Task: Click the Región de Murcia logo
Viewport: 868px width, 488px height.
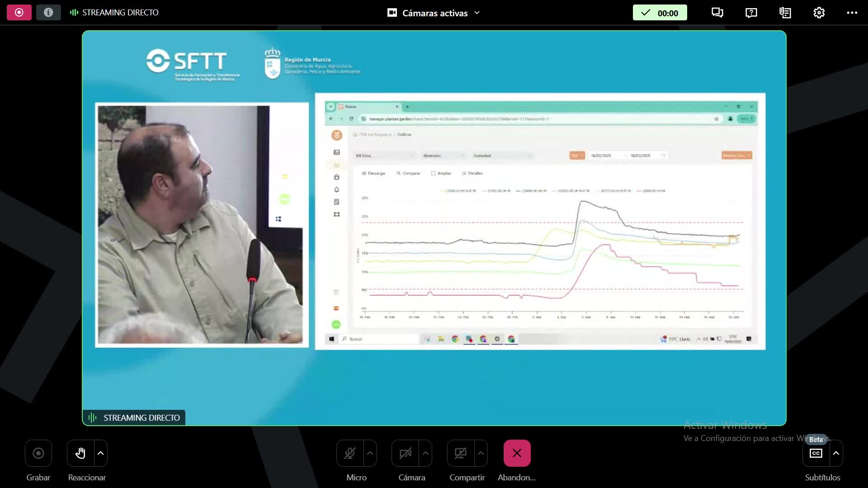Action: 312,64
